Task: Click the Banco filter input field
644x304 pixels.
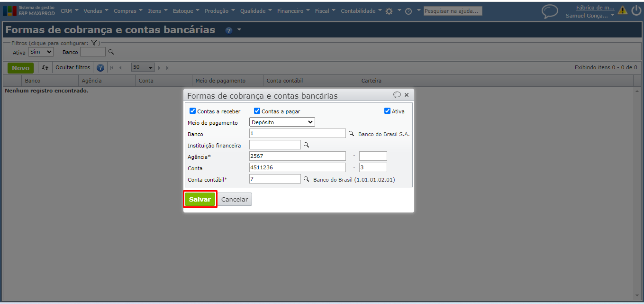Action: (x=93, y=52)
